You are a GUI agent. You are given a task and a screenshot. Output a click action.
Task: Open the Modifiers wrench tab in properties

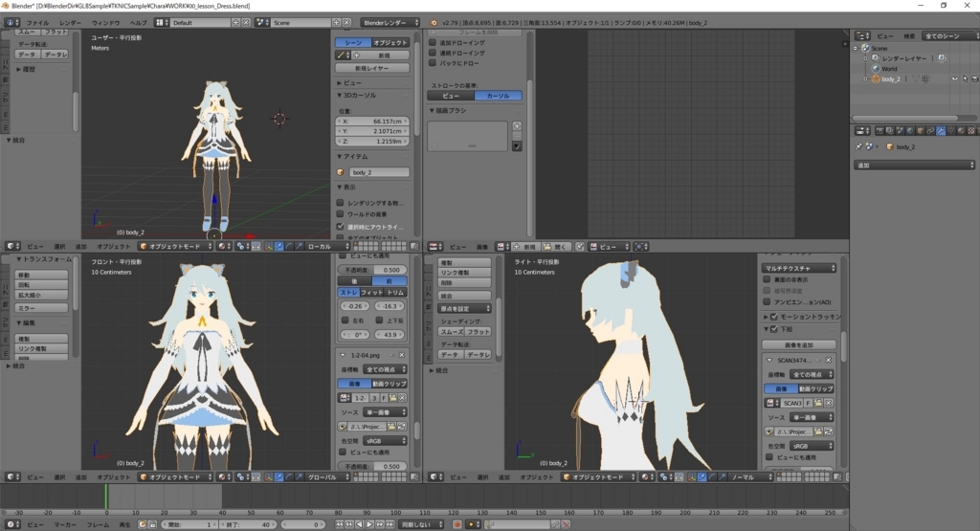coord(941,130)
